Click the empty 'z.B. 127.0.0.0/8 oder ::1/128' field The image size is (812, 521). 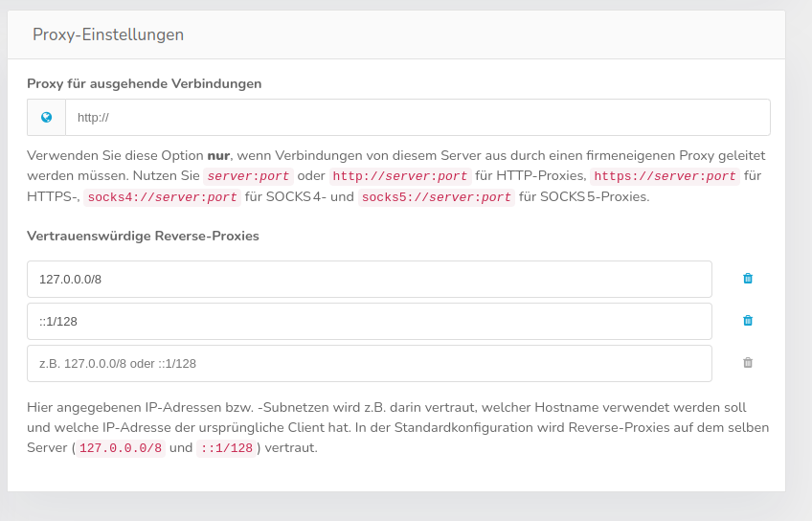[x=370, y=363]
